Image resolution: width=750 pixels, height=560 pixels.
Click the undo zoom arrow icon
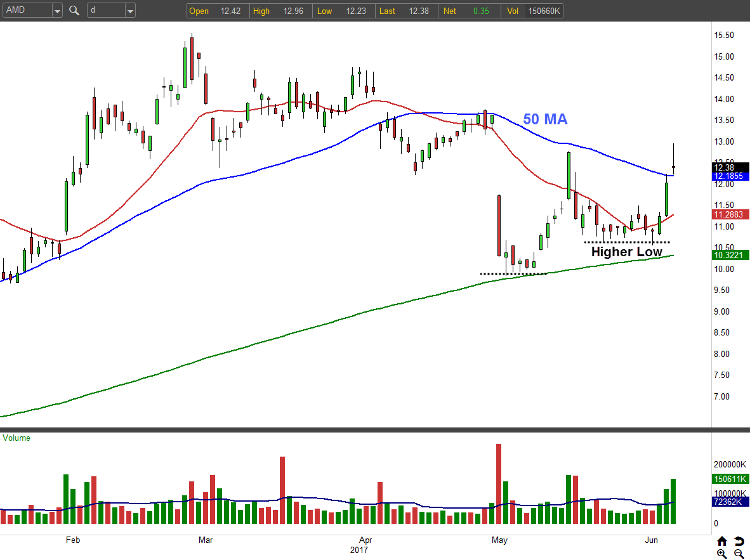coord(739,541)
